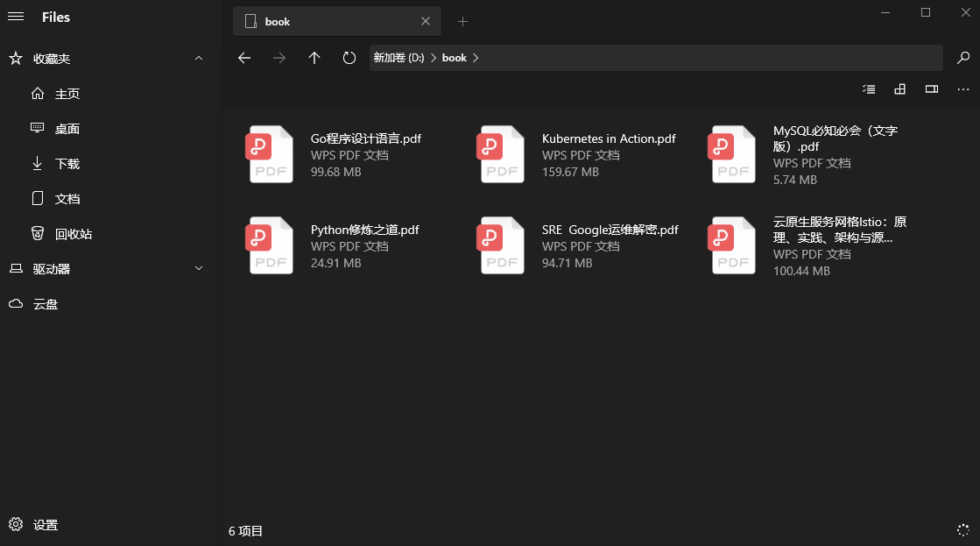The width and height of the screenshot is (980, 546).
Task: Click the 设置 gear icon
Action: (x=16, y=524)
